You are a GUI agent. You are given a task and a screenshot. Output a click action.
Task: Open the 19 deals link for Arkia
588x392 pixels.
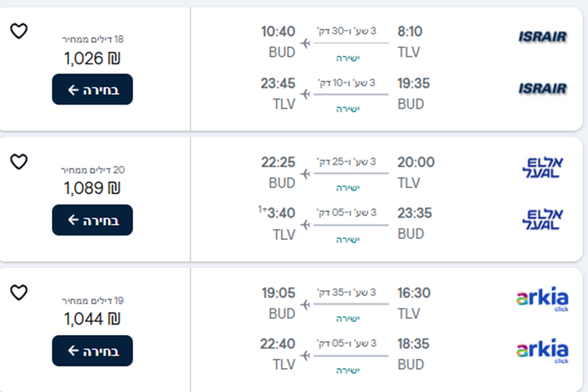(92, 300)
